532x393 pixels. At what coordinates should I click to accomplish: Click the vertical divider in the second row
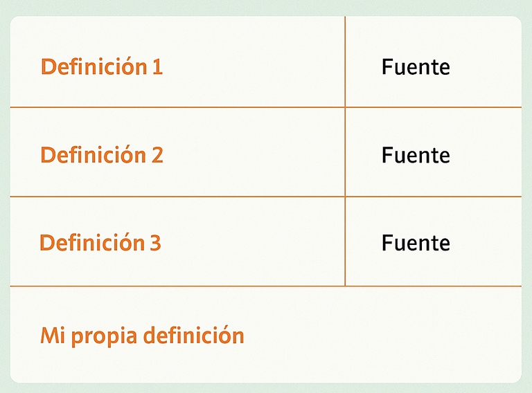click(345, 152)
